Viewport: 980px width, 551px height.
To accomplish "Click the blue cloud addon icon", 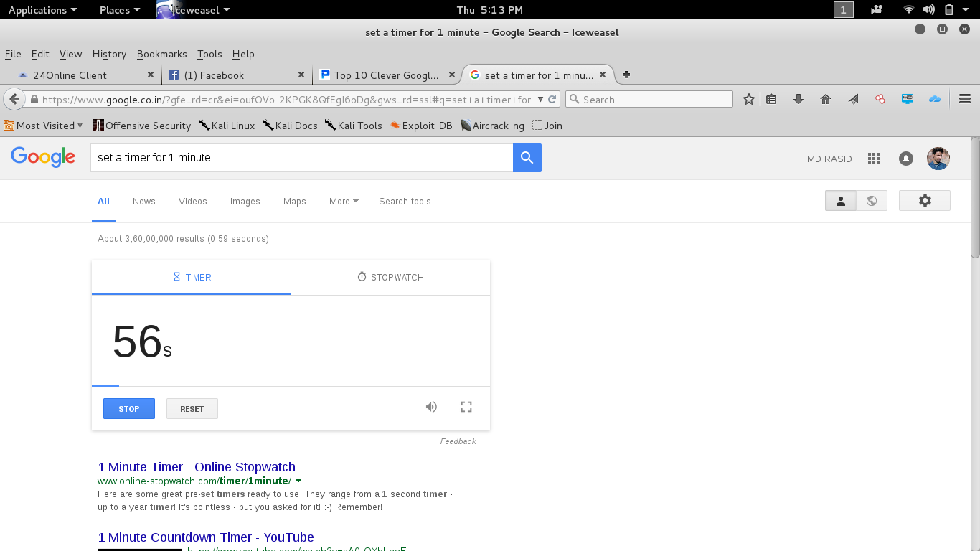I will tap(935, 100).
